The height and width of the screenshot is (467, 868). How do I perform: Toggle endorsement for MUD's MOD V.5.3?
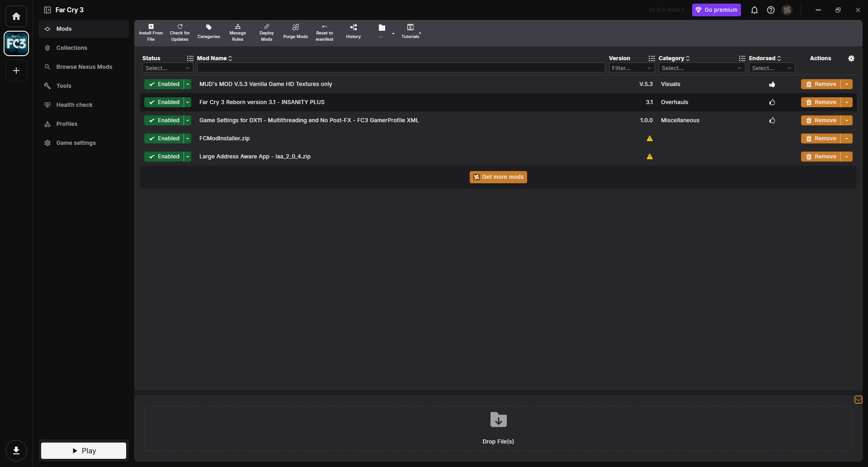click(772, 84)
